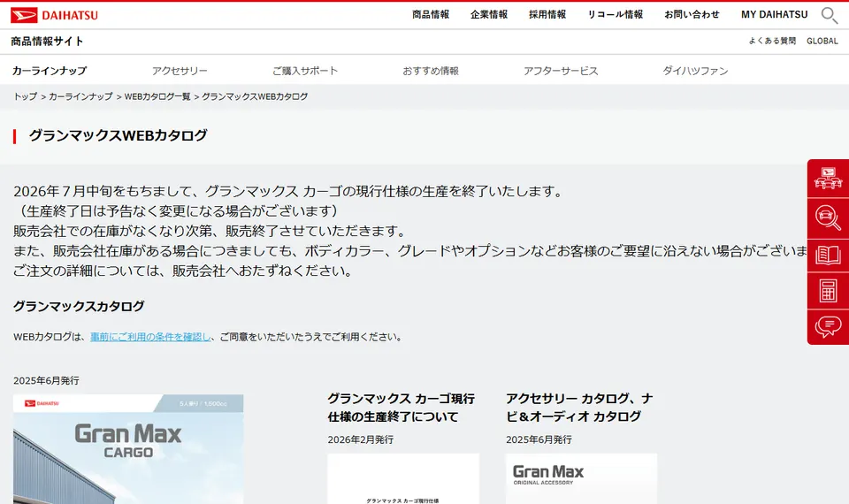Screen dimensions: 849x504
Task: Select カーラインナップ navigation tab
Action: tap(50, 71)
